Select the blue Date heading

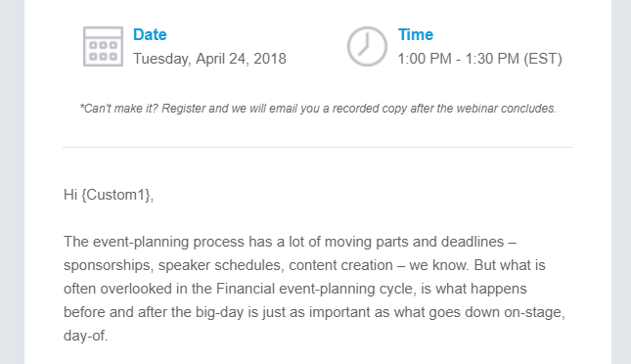click(150, 34)
